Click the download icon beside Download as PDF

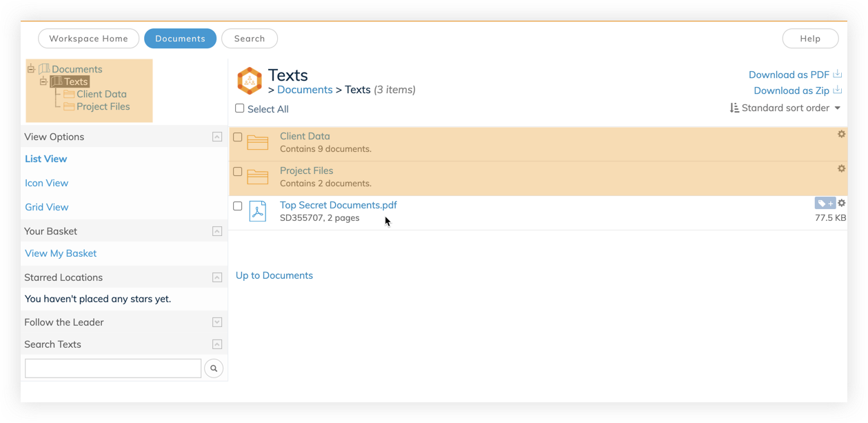[x=838, y=74]
